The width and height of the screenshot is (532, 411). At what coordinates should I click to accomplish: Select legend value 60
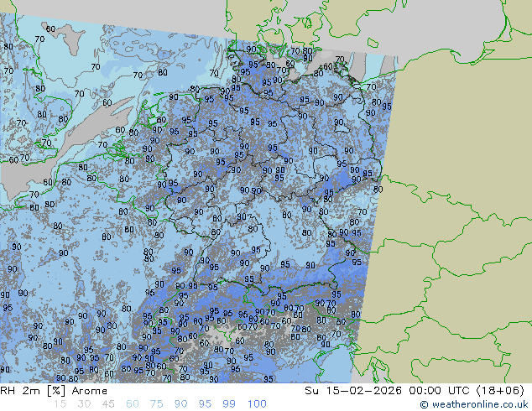133,404
